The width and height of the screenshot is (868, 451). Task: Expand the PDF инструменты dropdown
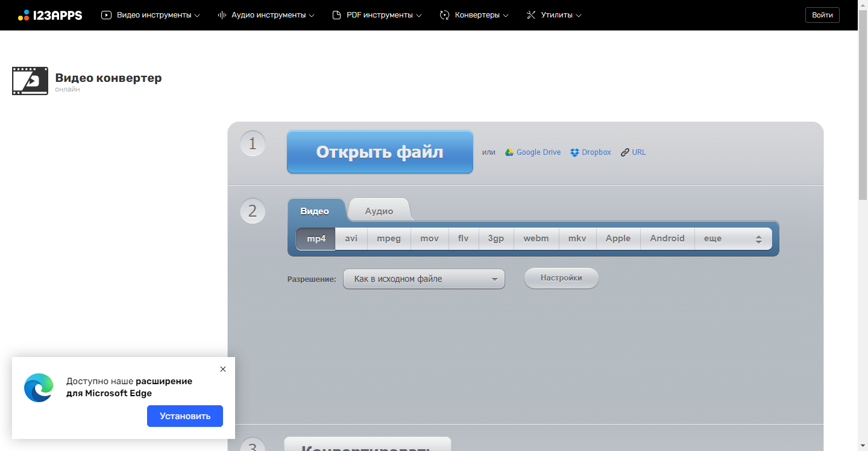click(377, 15)
